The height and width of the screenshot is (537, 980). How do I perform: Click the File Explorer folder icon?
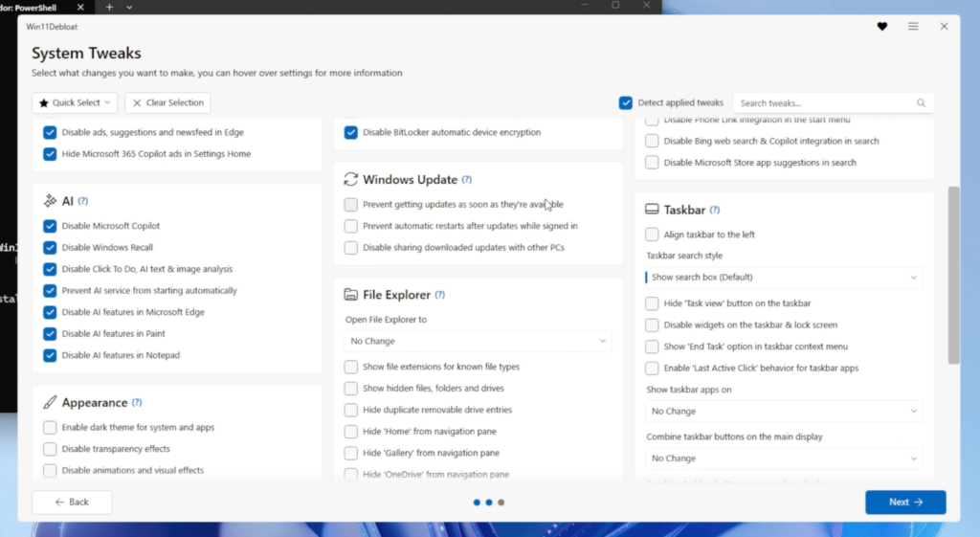point(350,295)
